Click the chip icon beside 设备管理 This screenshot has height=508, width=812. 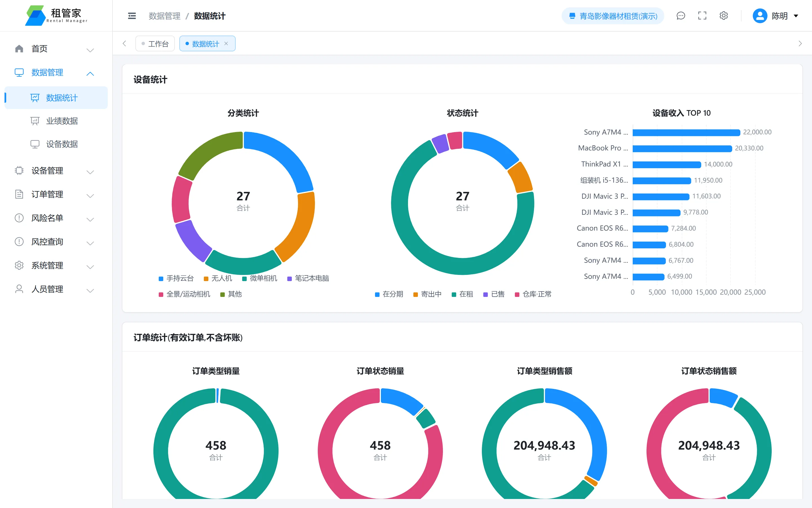coord(19,171)
